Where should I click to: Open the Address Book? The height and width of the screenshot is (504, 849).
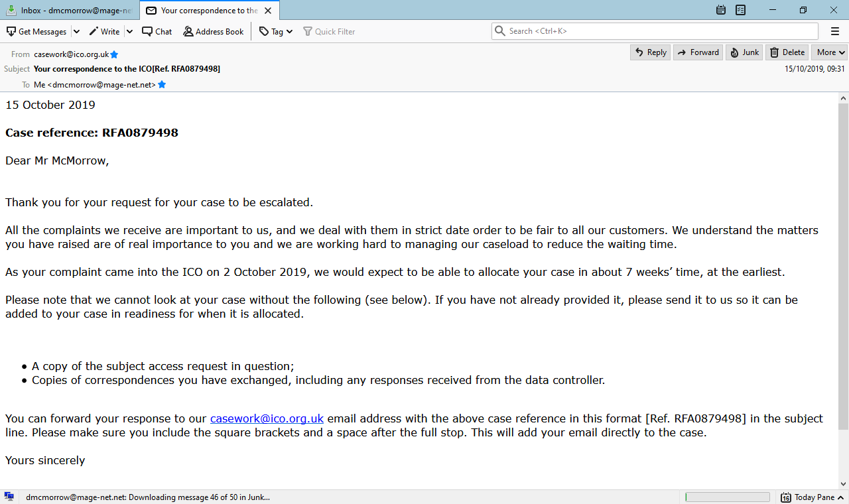214,31
